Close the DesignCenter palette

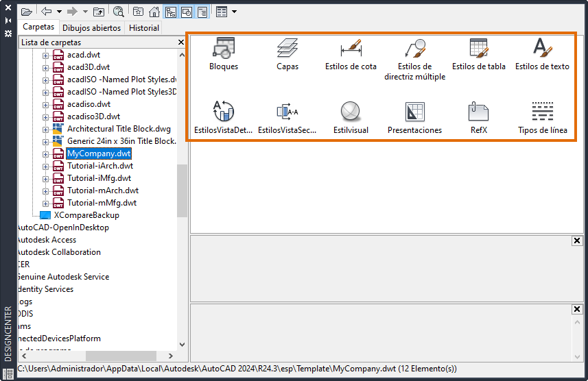pos(8,8)
